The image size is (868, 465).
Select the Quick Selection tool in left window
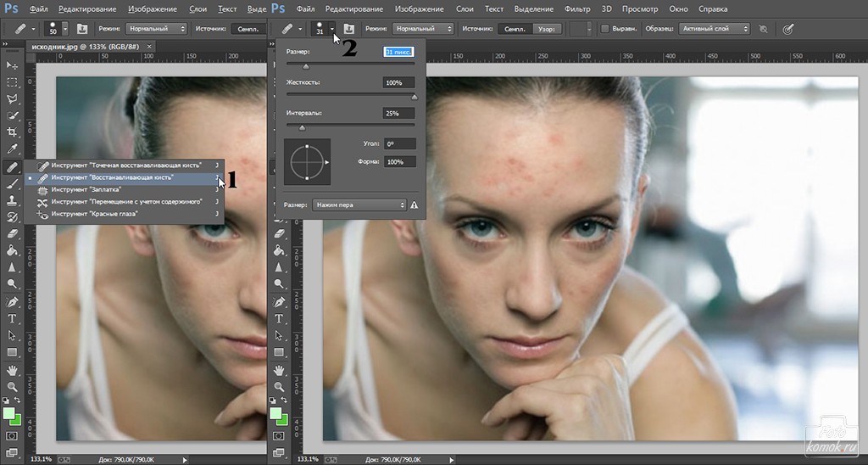coord(12,116)
